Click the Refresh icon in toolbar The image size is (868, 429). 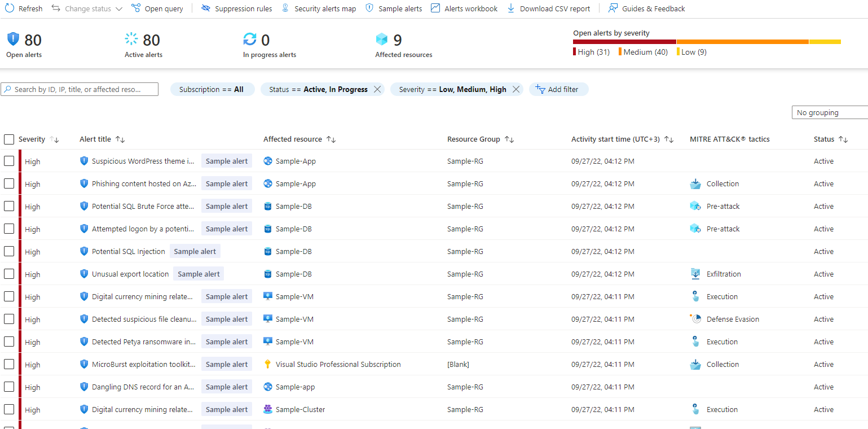(x=10, y=8)
